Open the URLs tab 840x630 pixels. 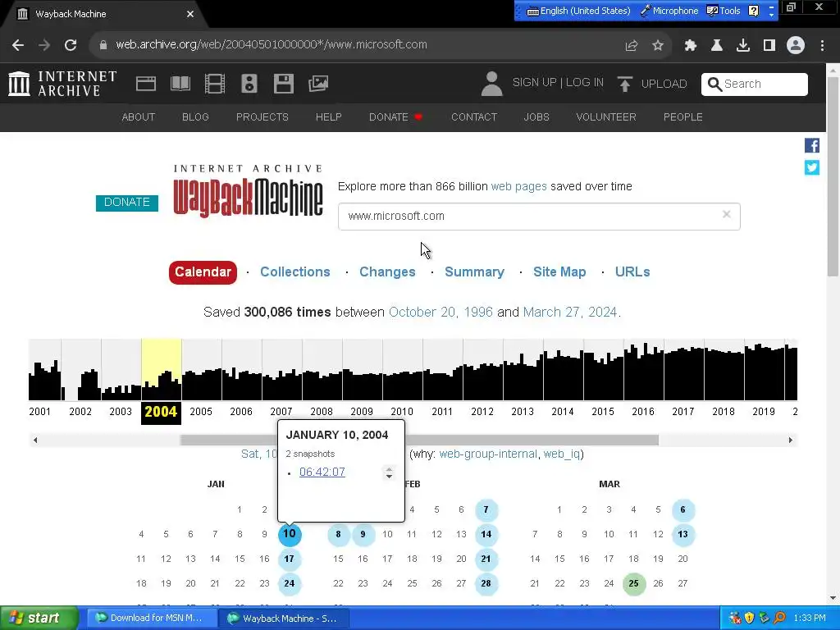tap(632, 272)
